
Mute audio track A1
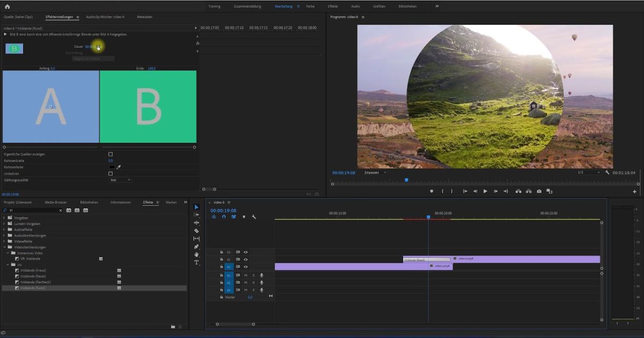(246, 275)
